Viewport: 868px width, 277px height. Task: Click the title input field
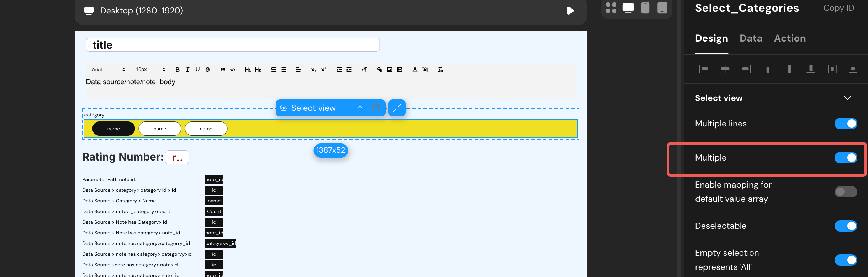pyautogui.click(x=233, y=45)
